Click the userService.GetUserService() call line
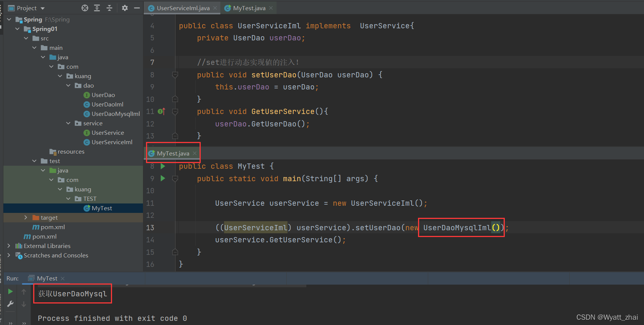This screenshot has height=325, width=644. pos(280,240)
